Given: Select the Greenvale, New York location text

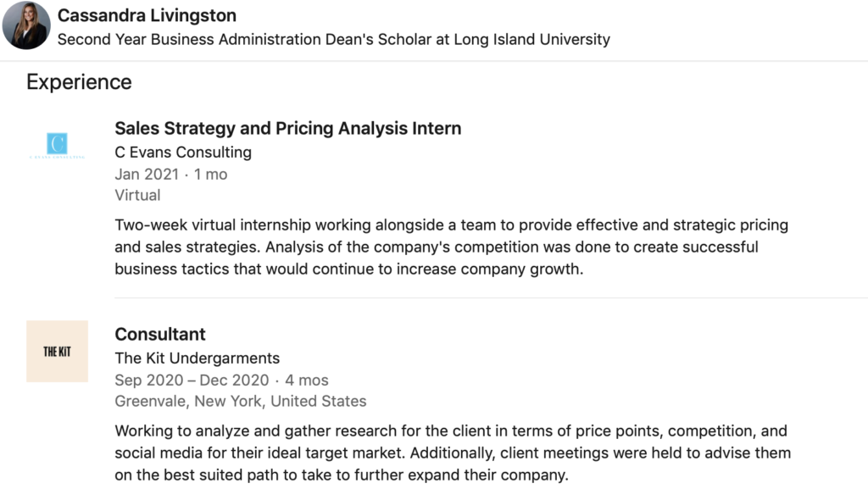Looking at the screenshot, I should click(240, 402).
